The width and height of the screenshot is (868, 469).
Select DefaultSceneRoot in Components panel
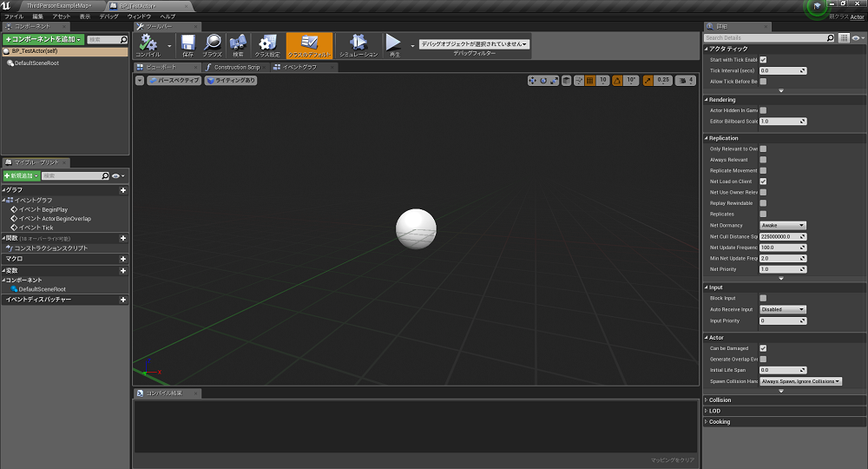coord(36,63)
